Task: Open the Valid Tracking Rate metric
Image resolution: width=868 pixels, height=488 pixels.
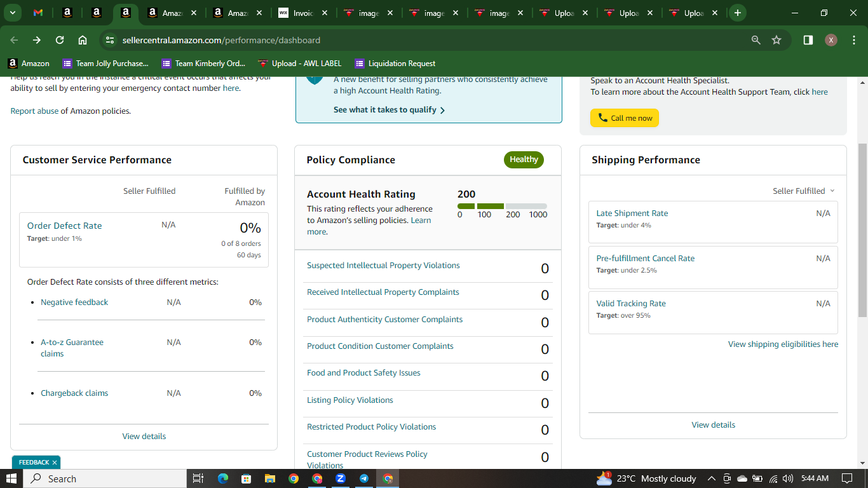Action: 631,304
